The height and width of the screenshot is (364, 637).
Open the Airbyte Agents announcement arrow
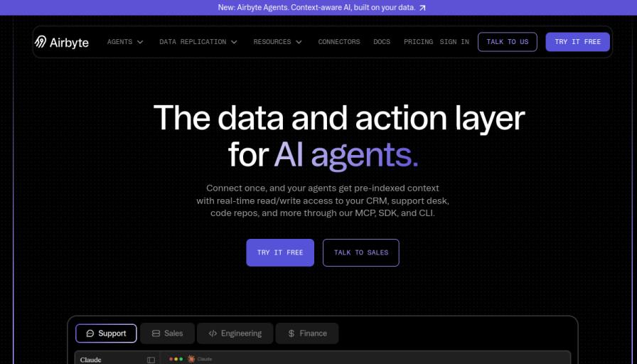tap(422, 8)
